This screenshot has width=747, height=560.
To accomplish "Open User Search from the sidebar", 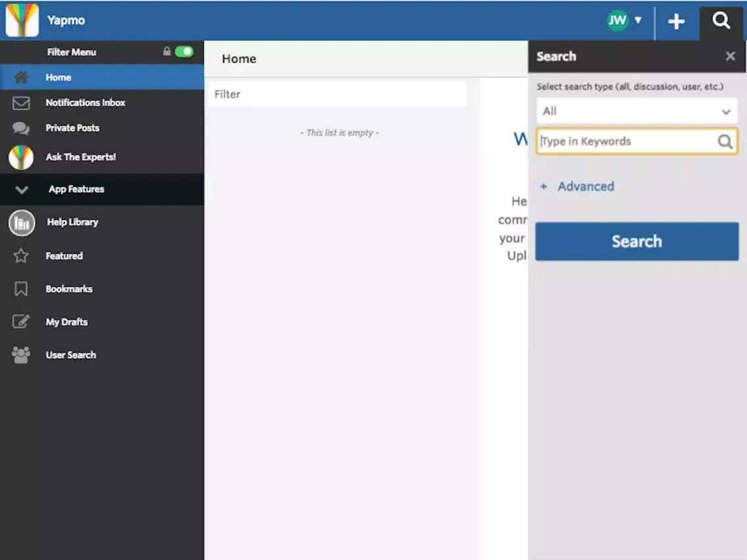I will click(x=102, y=355).
